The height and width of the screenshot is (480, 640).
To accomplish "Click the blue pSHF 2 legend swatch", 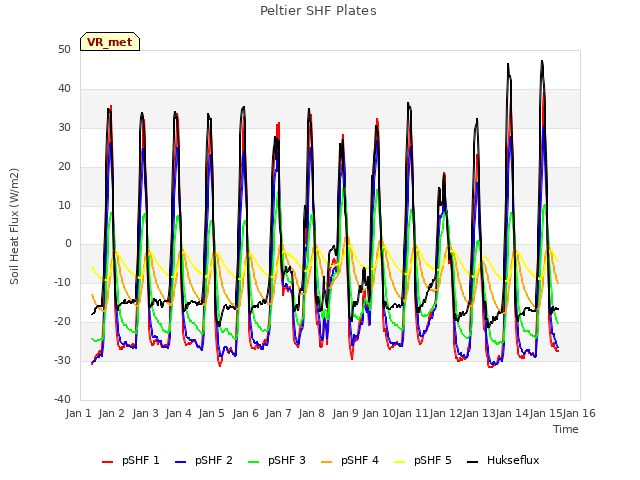I will tap(180, 462).
